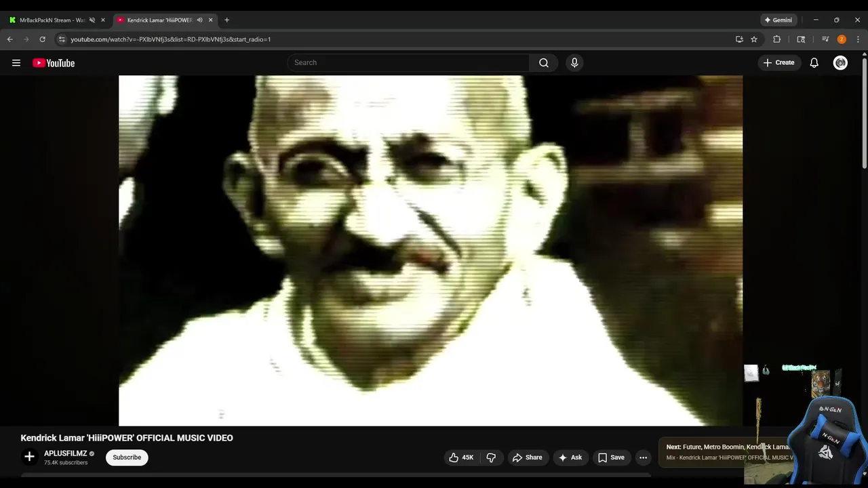Screen dimensions: 868x488
Task: Open Chrome three-dot menu
Action: tap(858, 39)
